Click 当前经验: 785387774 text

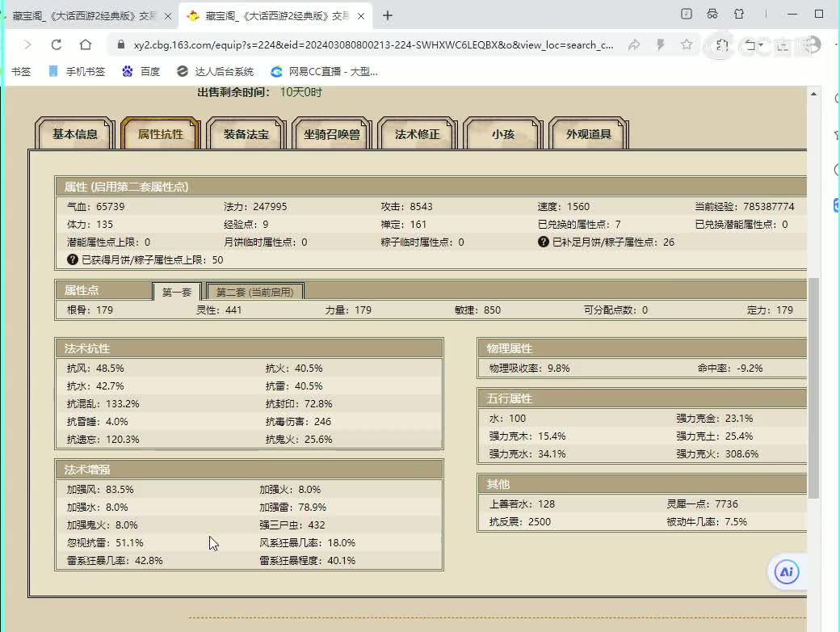pyautogui.click(x=745, y=206)
